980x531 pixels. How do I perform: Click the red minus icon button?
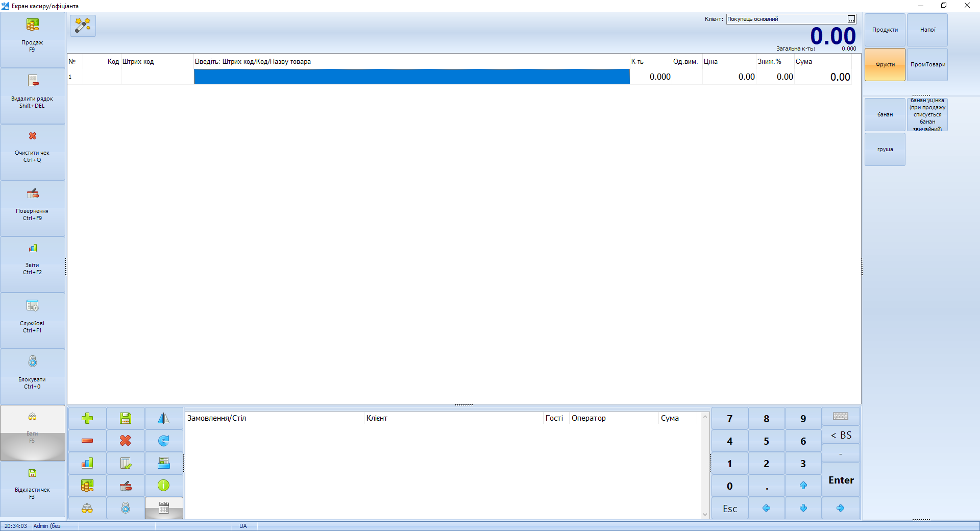(87, 441)
